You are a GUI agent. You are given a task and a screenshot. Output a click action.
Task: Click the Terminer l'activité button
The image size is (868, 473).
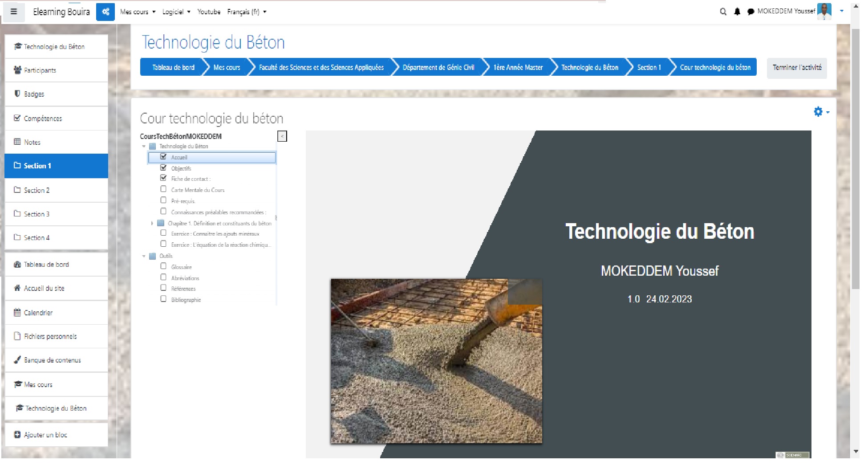(796, 68)
